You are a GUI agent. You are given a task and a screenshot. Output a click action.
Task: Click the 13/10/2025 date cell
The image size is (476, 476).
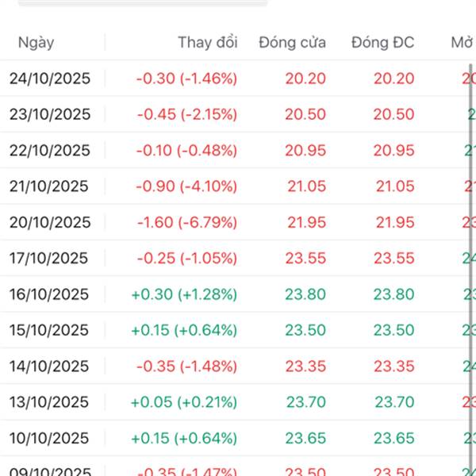(x=50, y=402)
